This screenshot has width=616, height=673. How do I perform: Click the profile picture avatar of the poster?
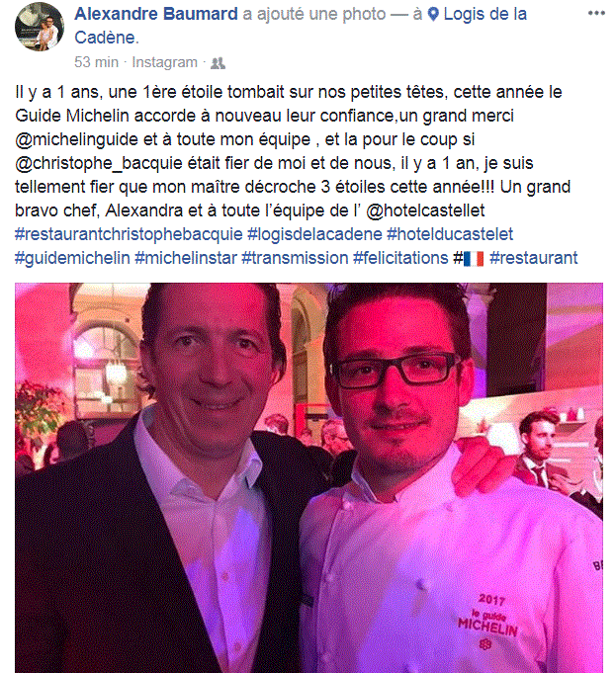(x=40, y=26)
